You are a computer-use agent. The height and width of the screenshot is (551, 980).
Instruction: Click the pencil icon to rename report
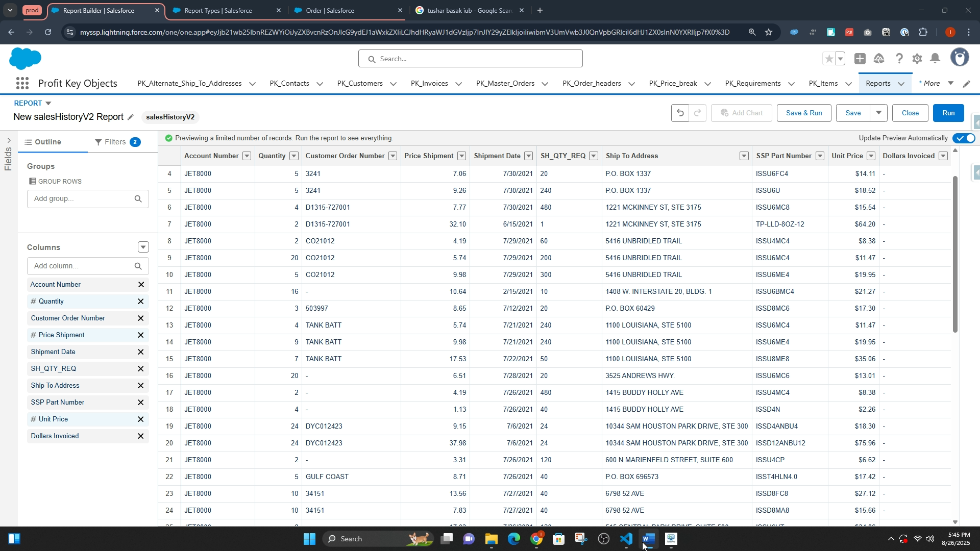pyautogui.click(x=131, y=117)
